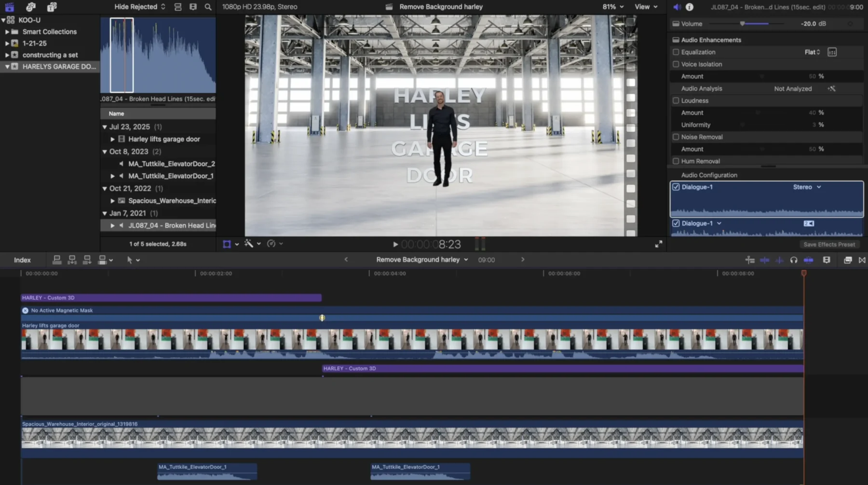Open the viewer View menu

pos(646,7)
